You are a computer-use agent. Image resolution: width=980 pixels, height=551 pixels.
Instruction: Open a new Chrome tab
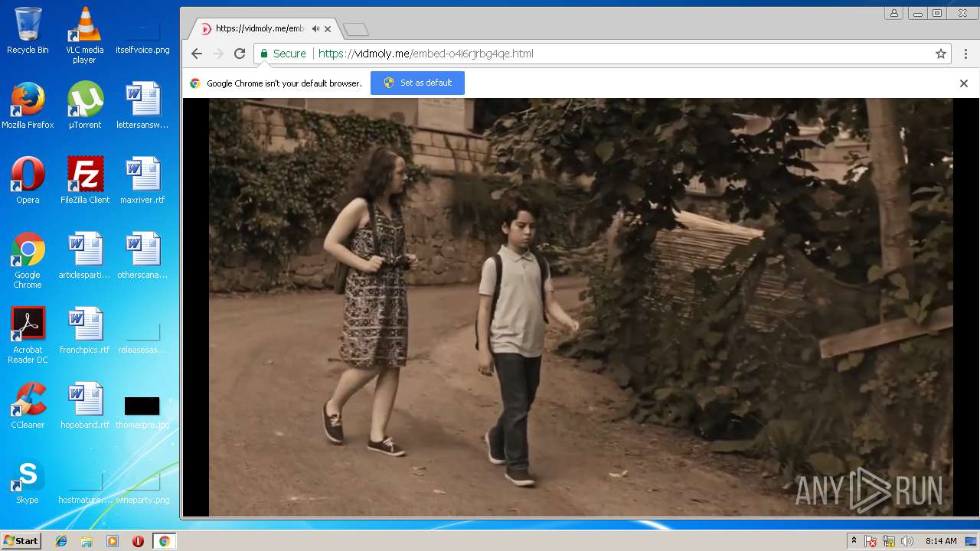tap(356, 30)
